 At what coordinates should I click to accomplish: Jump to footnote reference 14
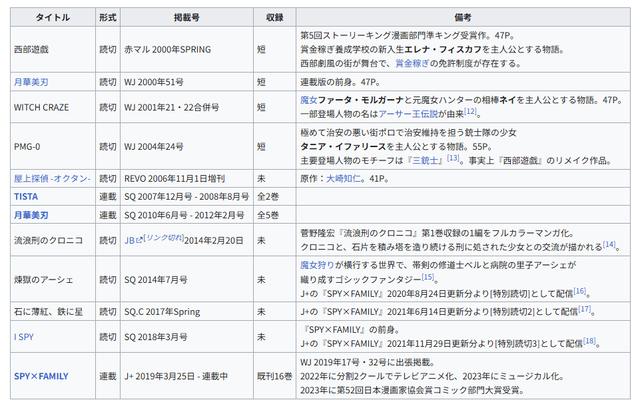[x=609, y=243]
